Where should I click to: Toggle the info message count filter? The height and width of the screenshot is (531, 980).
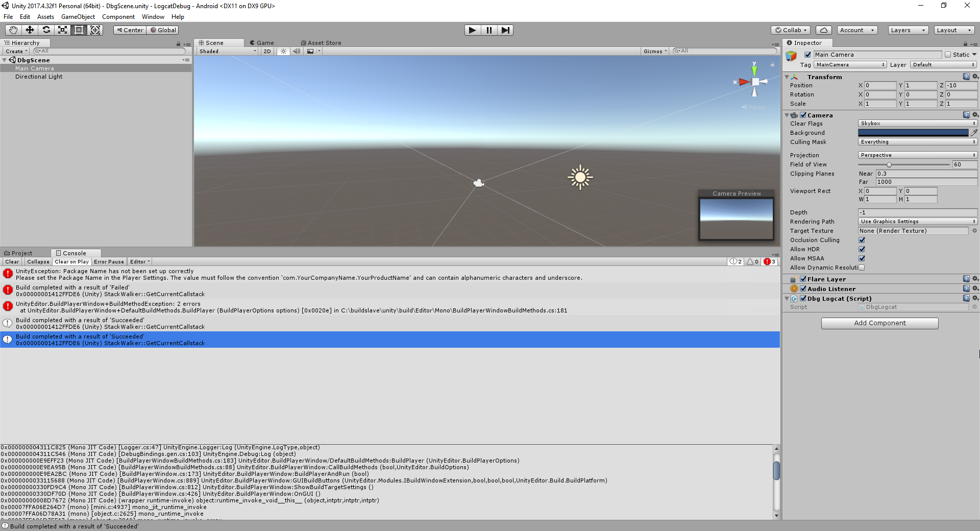click(x=736, y=261)
